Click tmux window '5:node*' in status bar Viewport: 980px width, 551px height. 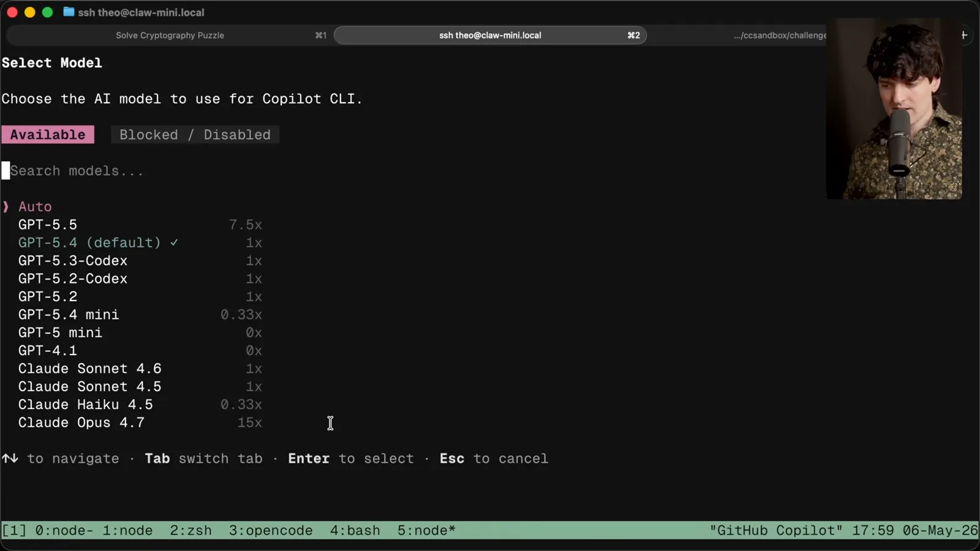coord(426,530)
